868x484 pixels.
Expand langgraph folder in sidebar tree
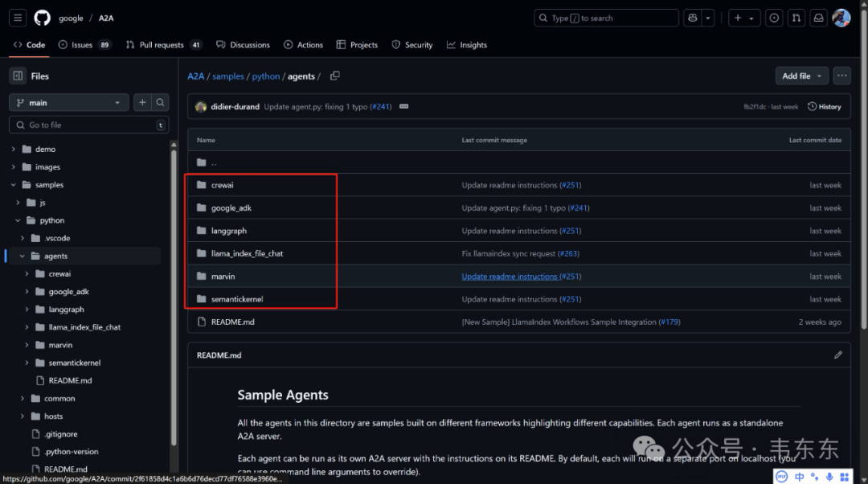27,309
